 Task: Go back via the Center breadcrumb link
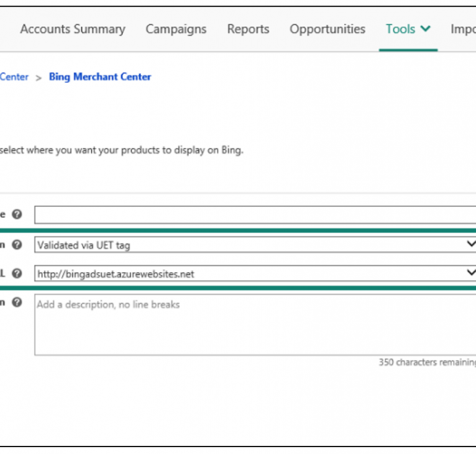tap(14, 77)
